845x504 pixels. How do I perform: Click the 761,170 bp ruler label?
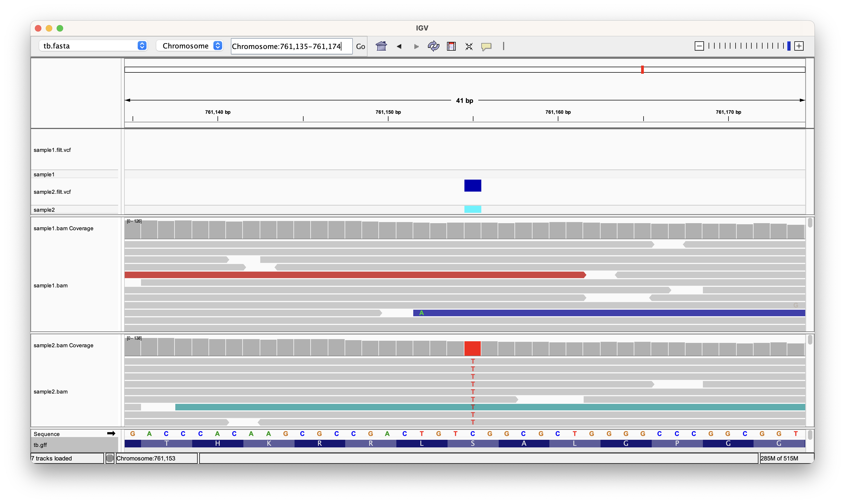coord(728,112)
